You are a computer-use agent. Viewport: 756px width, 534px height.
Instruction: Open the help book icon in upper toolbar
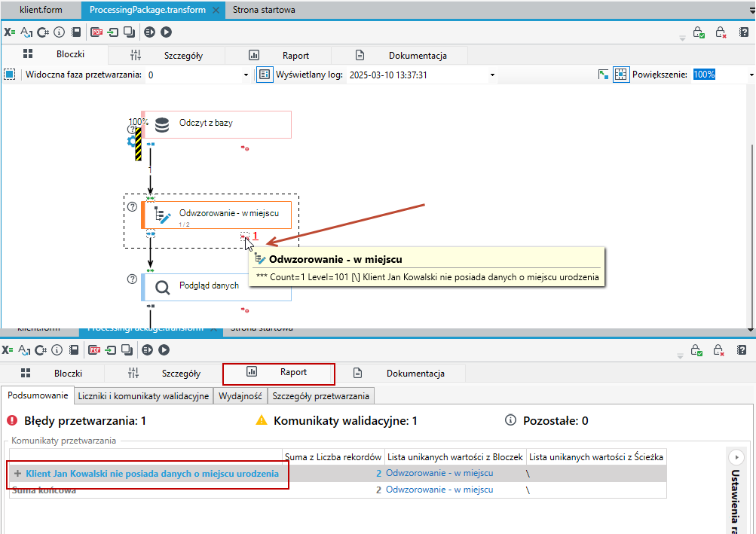(x=744, y=32)
